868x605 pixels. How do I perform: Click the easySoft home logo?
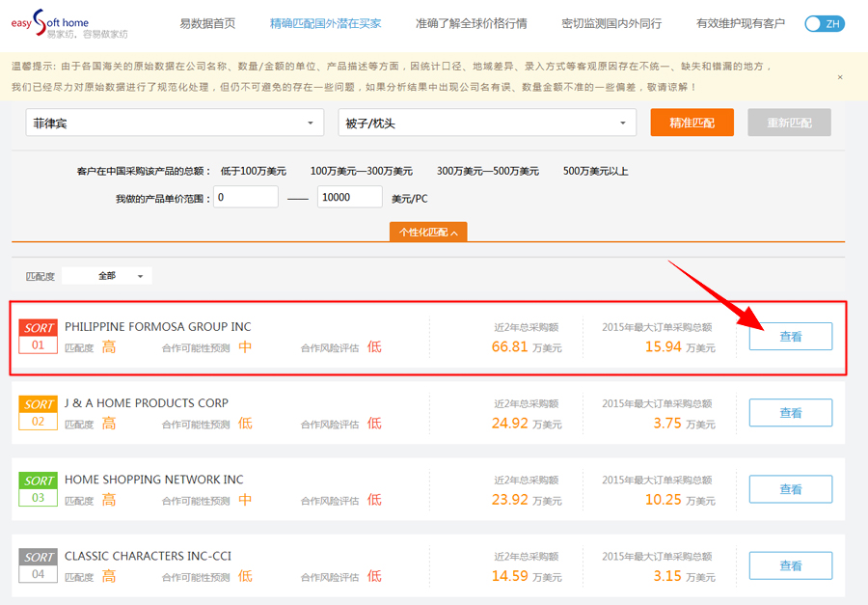click(68, 24)
